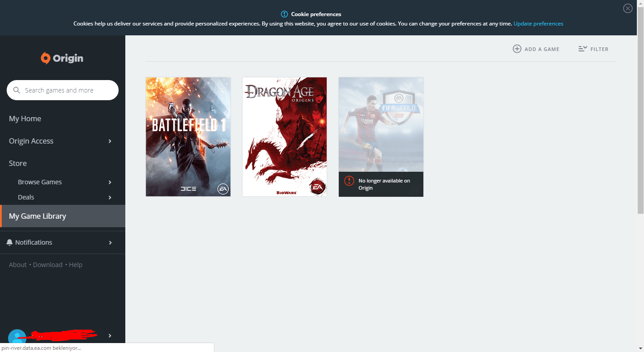Open My Home

pyautogui.click(x=25, y=119)
